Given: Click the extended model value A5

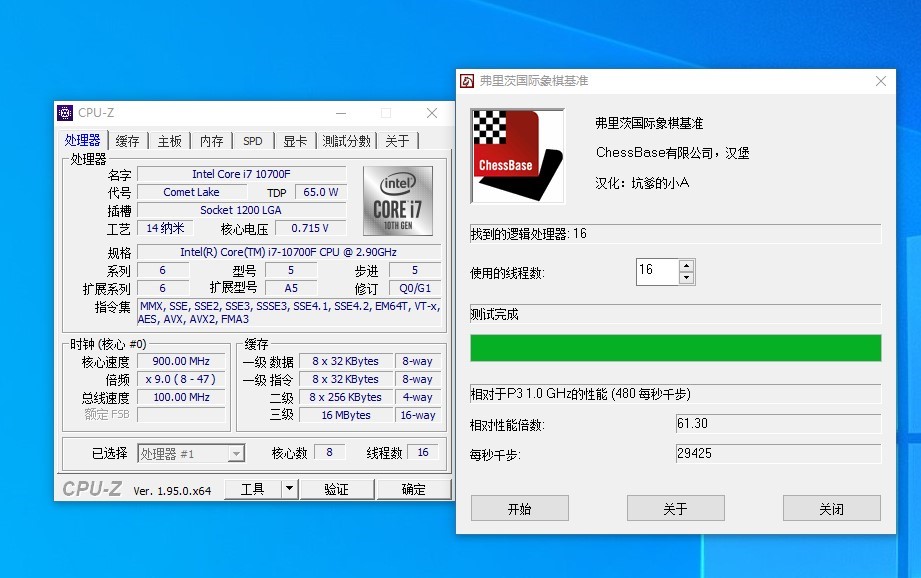Looking at the screenshot, I should (x=291, y=288).
